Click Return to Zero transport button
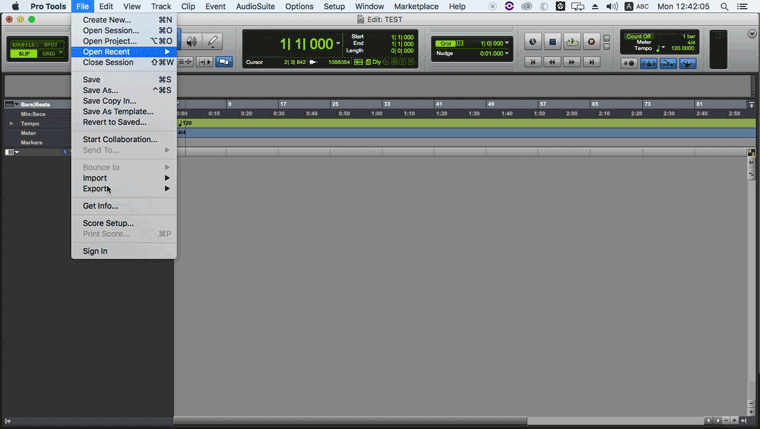The image size is (760, 429). 533,62
